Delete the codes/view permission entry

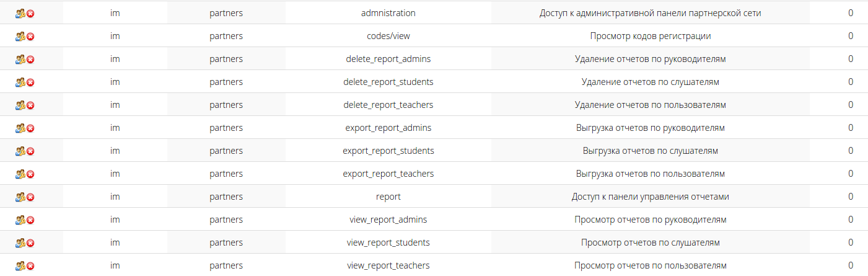point(30,36)
